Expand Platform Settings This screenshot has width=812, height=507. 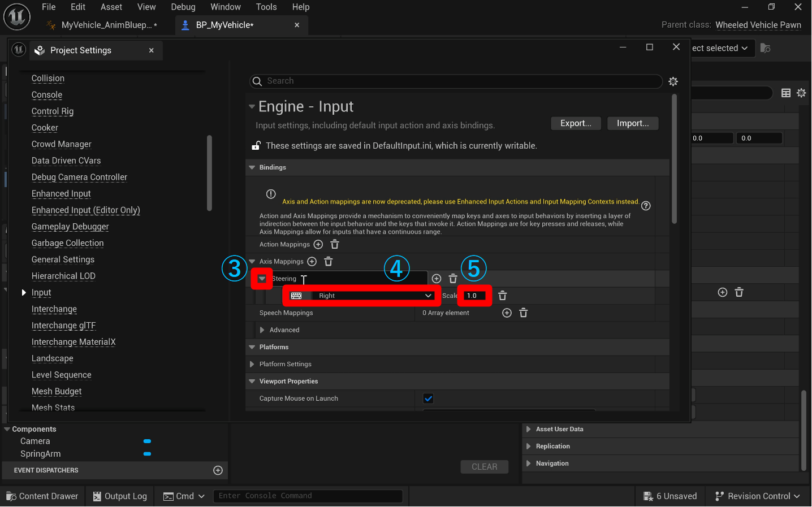[x=252, y=364]
